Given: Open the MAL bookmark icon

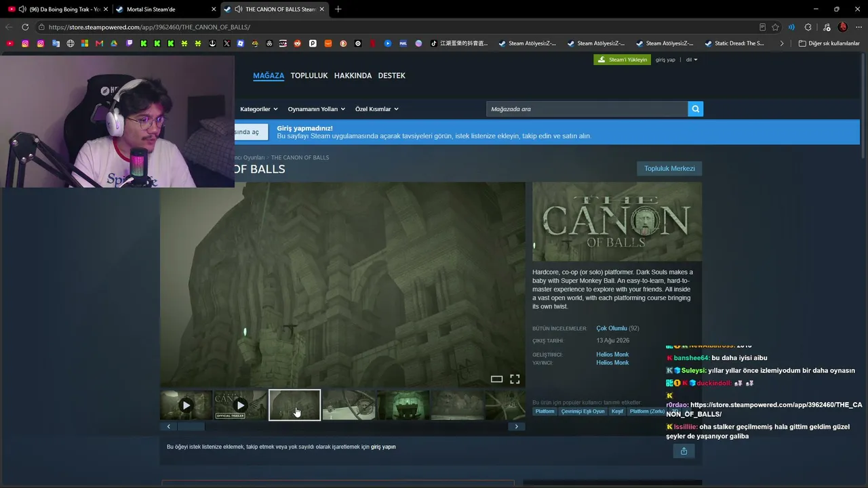Looking at the screenshot, I should click(403, 43).
